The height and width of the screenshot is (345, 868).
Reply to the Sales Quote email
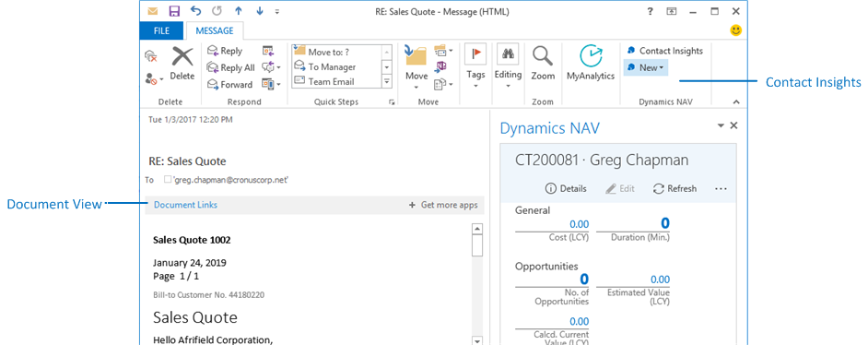225,51
